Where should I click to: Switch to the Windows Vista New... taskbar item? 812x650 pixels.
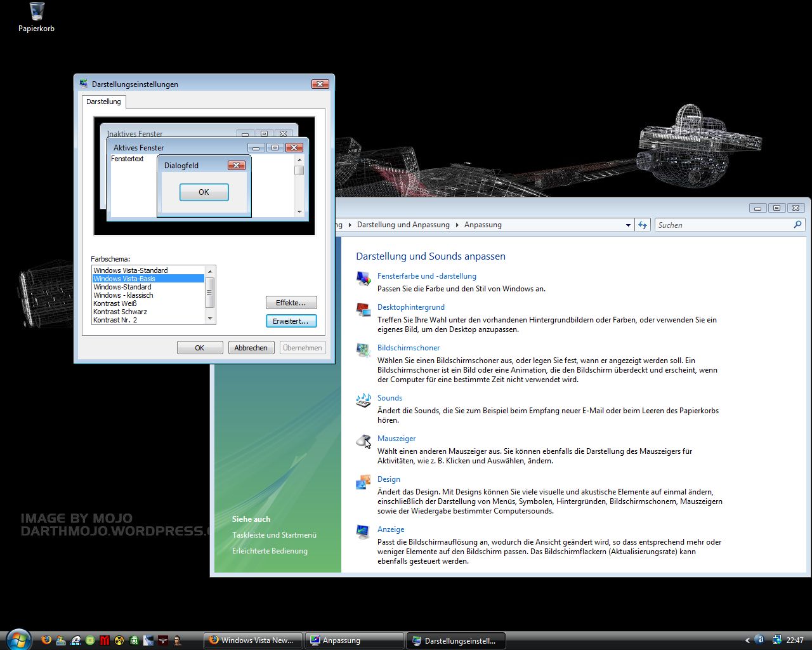click(252, 640)
